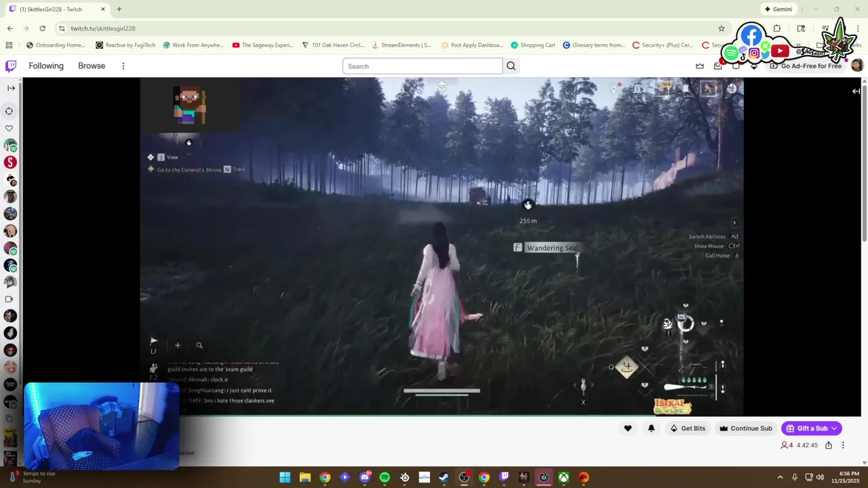Open Security+ (Plus) Cert bookmark
The height and width of the screenshot is (488, 868).
point(663,45)
